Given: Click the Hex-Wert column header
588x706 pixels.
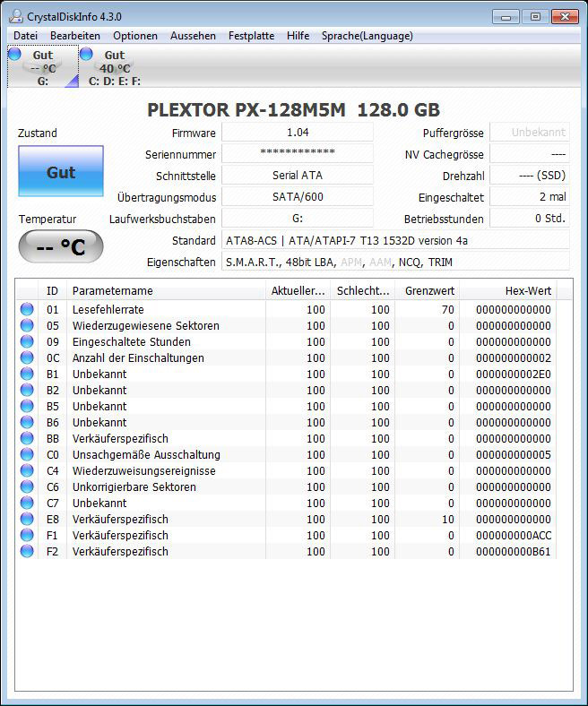Looking at the screenshot, I should [509, 291].
